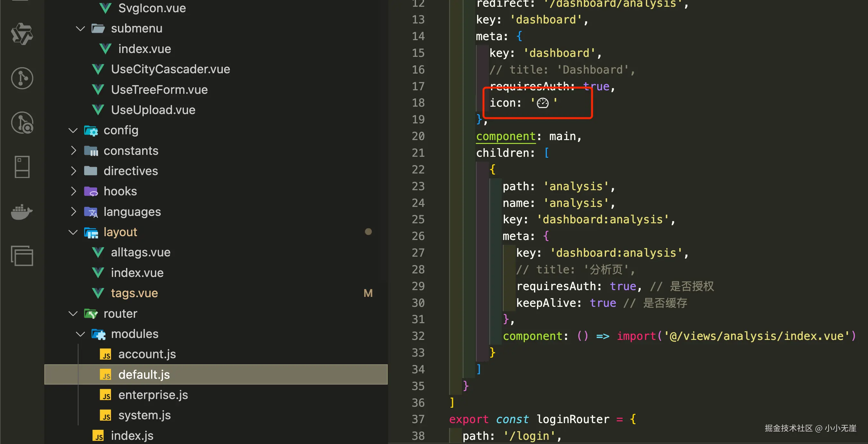Screen dimensions: 868x444
Task: Expand the hooks folder
Action: [73, 191]
